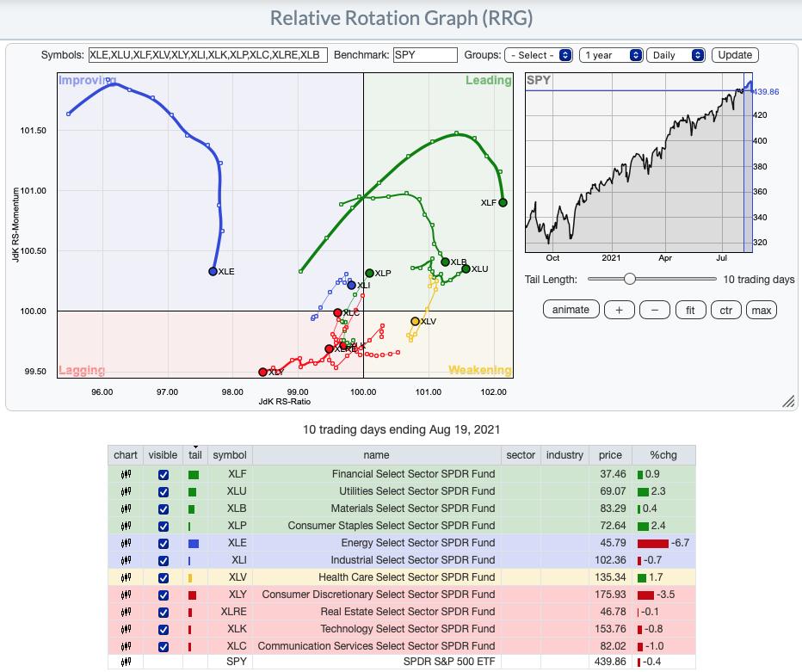
Task: Sort table by tail column header
Action: point(194,455)
